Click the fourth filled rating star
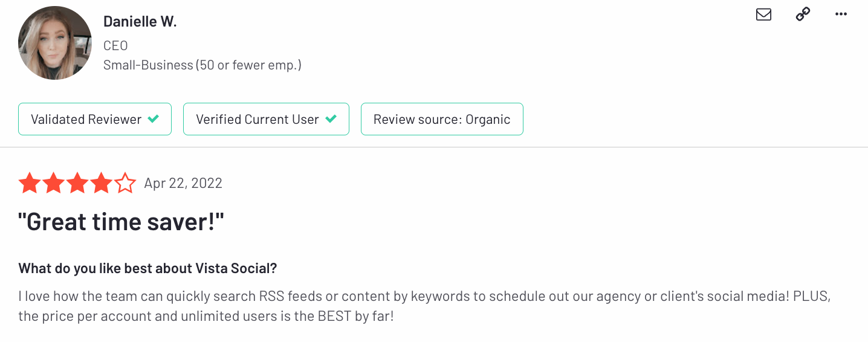 pyautogui.click(x=101, y=183)
